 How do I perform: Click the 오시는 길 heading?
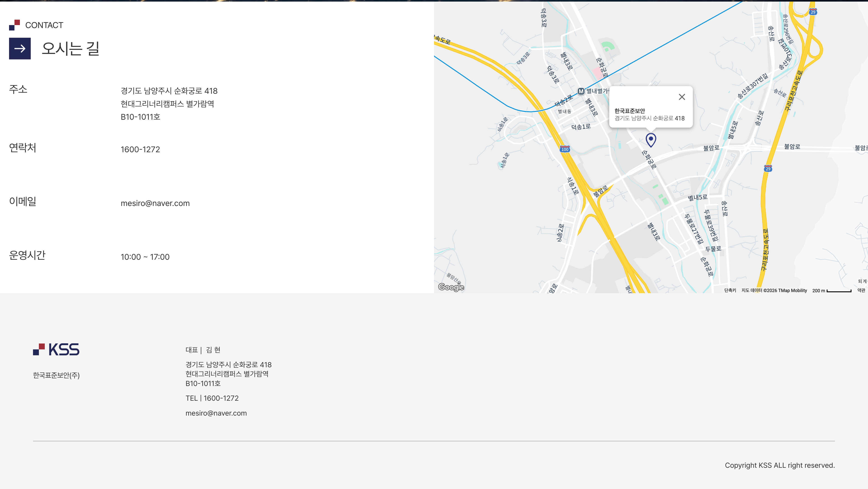click(71, 49)
